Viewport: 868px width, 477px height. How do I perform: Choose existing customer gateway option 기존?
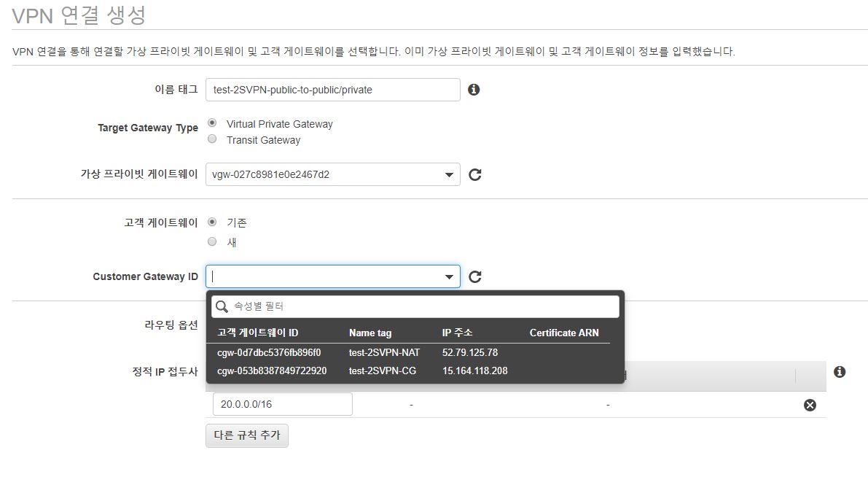pos(212,222)
